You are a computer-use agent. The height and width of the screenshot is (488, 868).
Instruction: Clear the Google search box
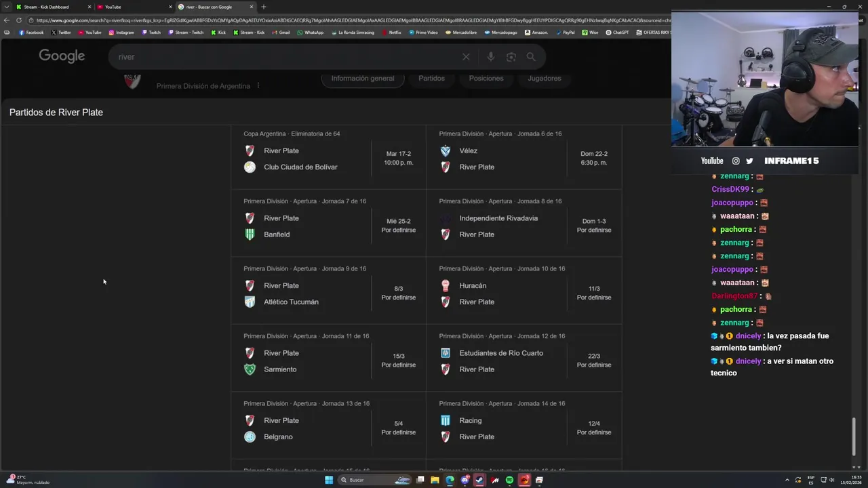466,57
